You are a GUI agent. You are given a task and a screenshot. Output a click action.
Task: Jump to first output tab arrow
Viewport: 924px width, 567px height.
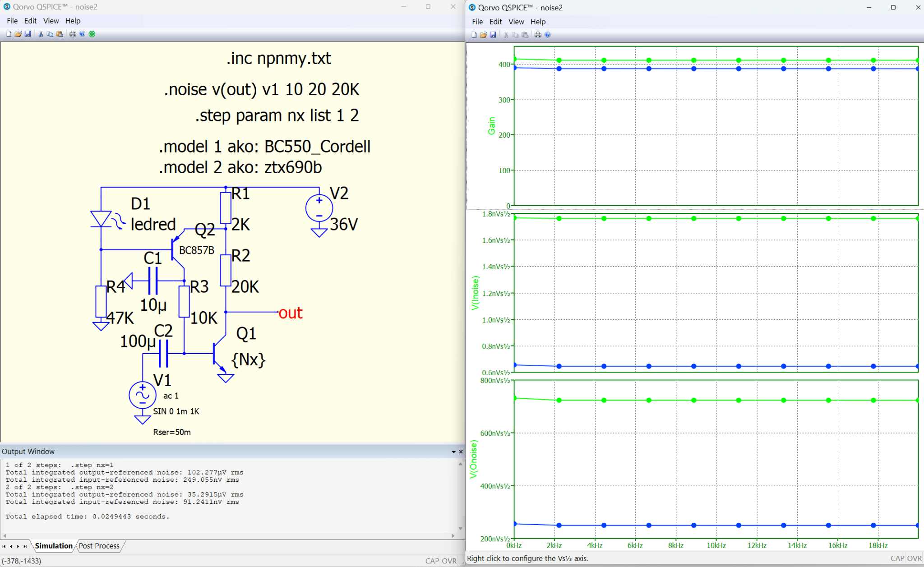[4, 546]
